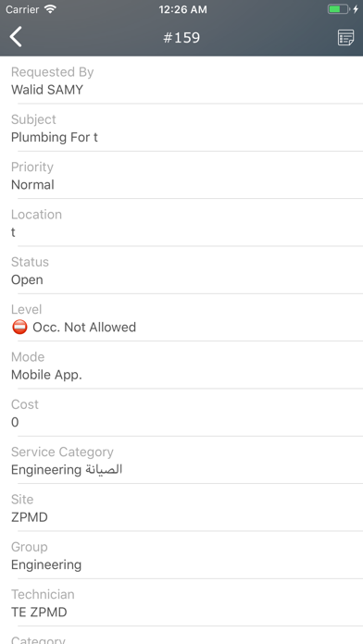The height and width of the screenshot is (644, 363).
Task: Open the notes icon in header
Action: point(345,37)
